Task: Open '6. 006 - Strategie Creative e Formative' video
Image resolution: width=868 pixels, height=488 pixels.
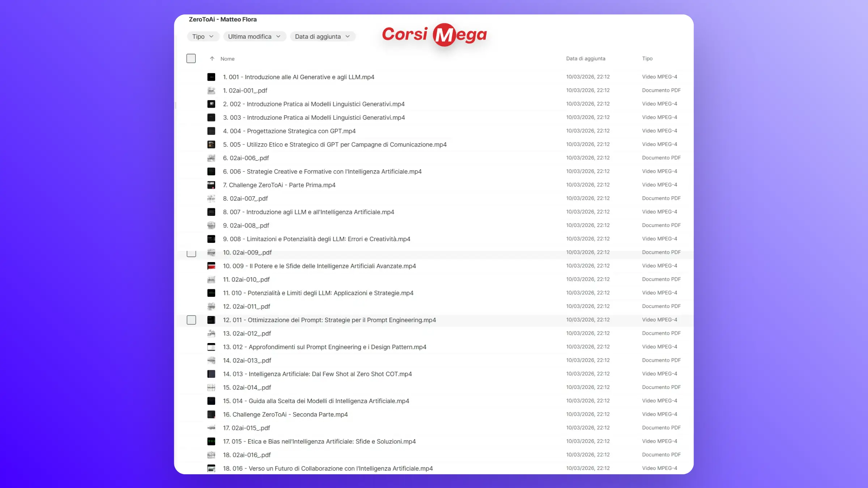Action: coord(322,172)
